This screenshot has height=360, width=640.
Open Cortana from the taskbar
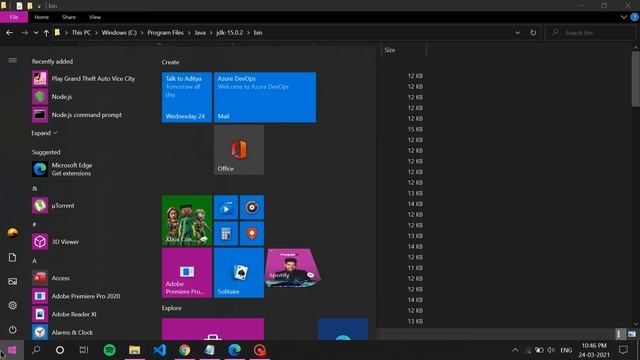(60, 350)
